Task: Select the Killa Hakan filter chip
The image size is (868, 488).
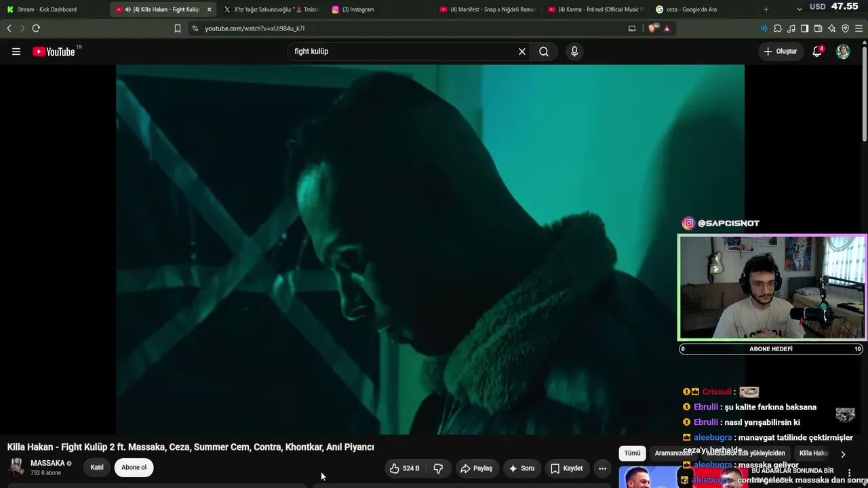Action: point(814,453)
